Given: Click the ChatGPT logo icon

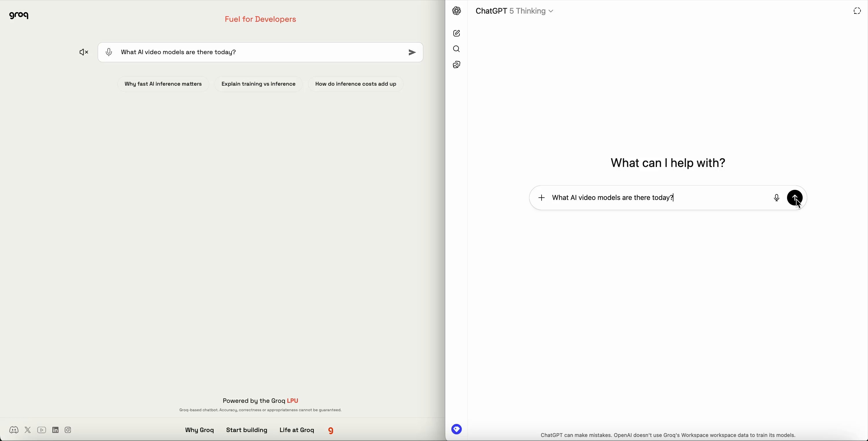Looking at the screenshot, I should 457,11.
